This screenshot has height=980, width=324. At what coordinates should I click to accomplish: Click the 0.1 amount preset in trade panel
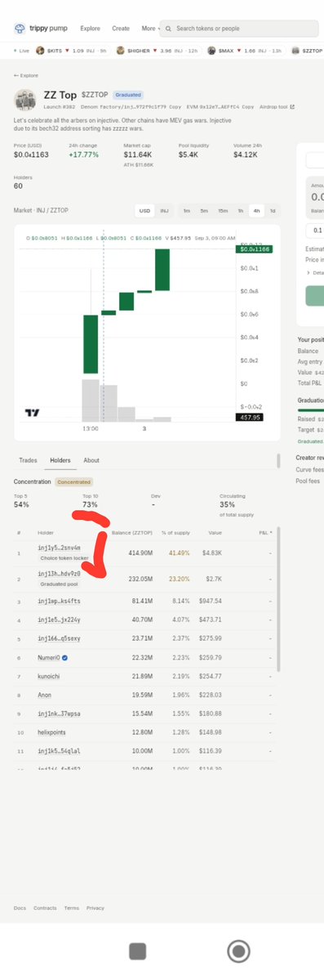(314, 230)
